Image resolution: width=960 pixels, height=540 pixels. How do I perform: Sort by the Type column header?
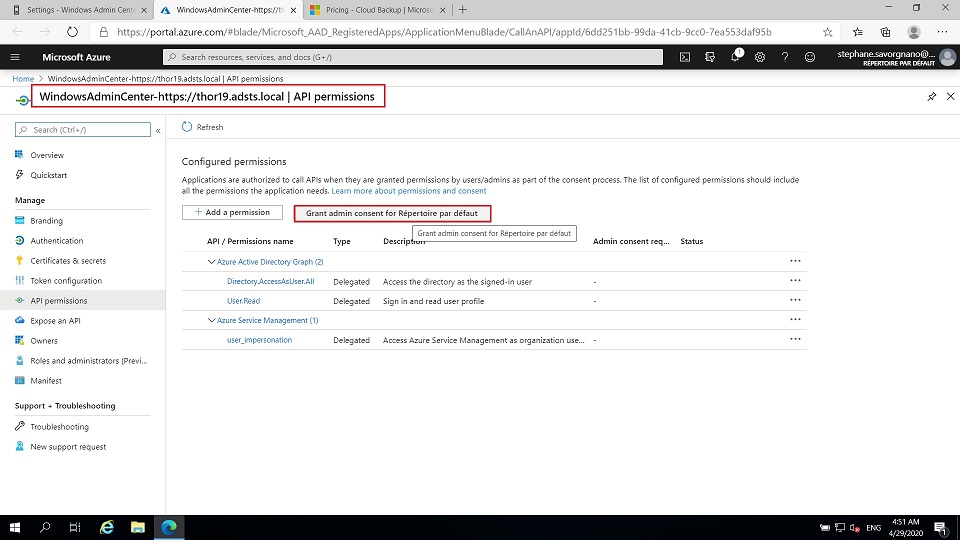(342, 241)
